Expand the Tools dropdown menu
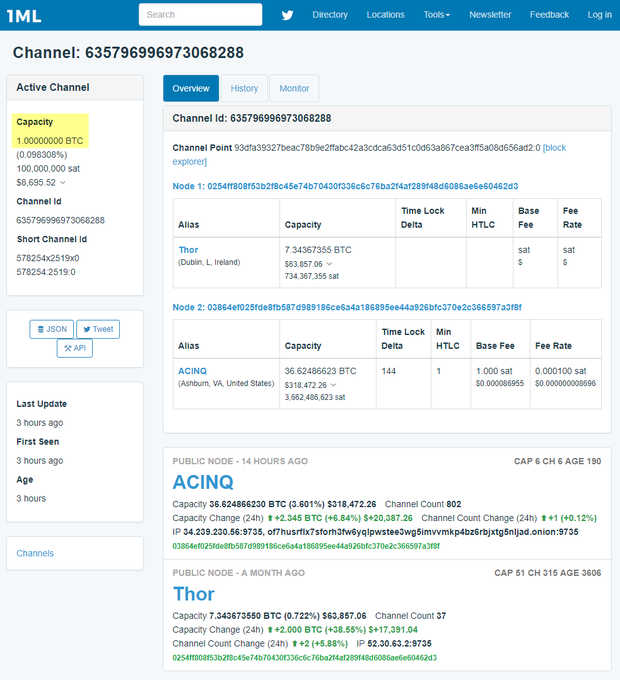The height and width of the screenshot is (680, 620). click(437, 15)
